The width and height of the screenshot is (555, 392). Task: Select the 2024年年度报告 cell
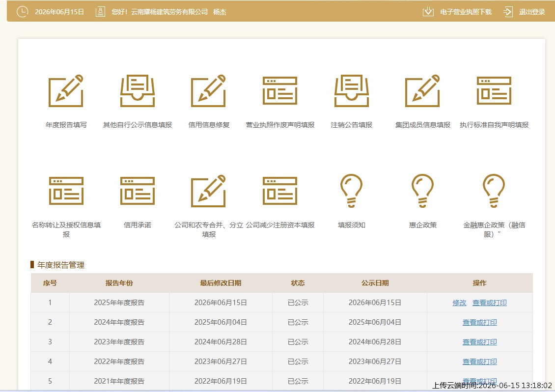119,322
